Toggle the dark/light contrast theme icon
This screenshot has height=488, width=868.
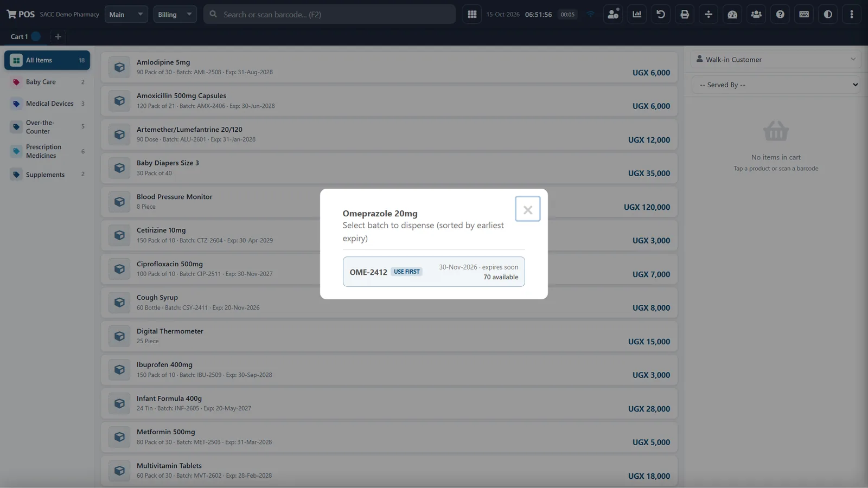(x=828, y=15)
